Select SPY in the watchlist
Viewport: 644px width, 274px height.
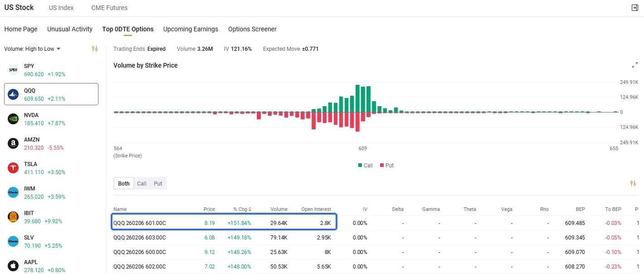click(51, 70)
